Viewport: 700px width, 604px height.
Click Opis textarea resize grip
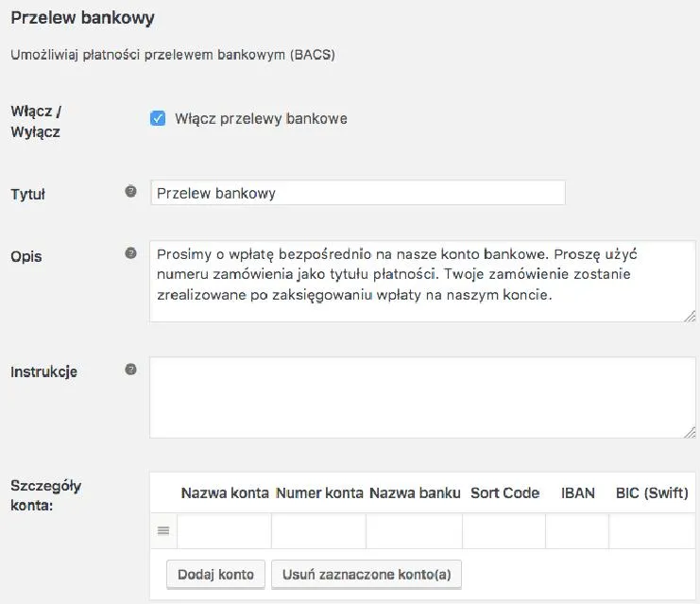(x=690, y=317)
